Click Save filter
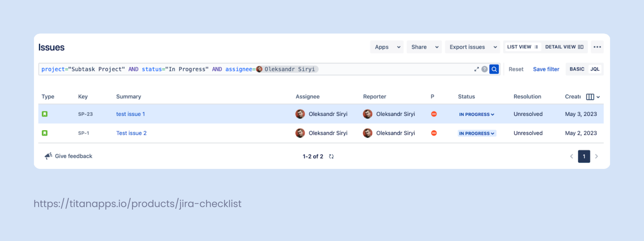644x241 pixels. tap(546, 69)
